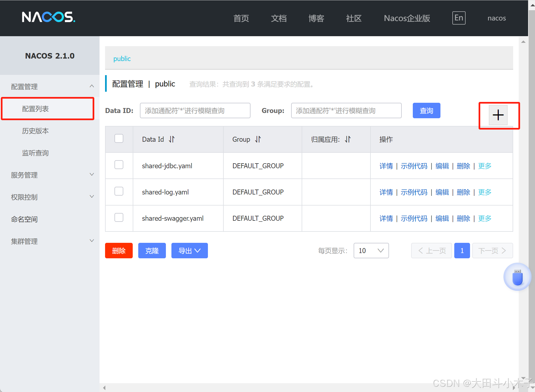The width and height of the screenshot is (535, 392).
Task: Sort the table by Data Id
Action: pos(172,139)
